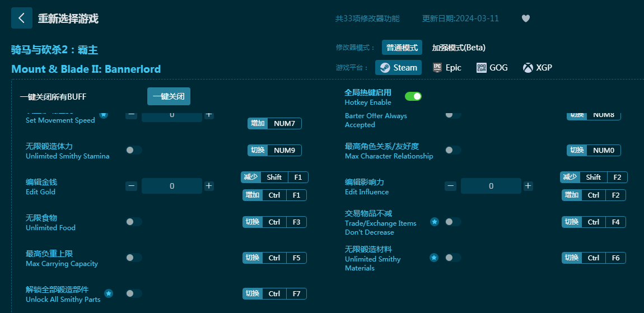
Task: Click the 增加 NUM7 hotkey button
Action: tap(274, 123)
